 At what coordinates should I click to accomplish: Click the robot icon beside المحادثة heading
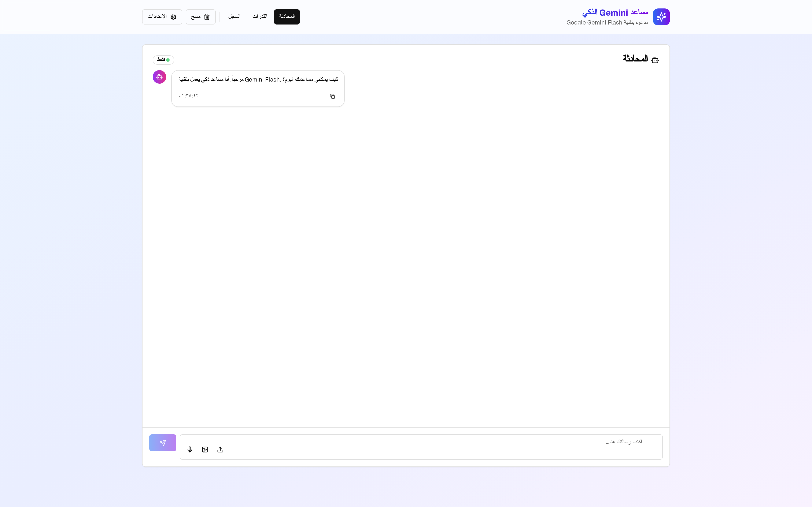click(x=655, y=60)
